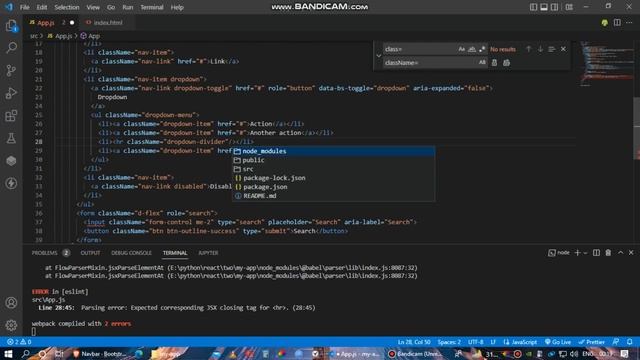The image size is (640, 360).
Task: Open the File menu
Action: pos(24,7)
